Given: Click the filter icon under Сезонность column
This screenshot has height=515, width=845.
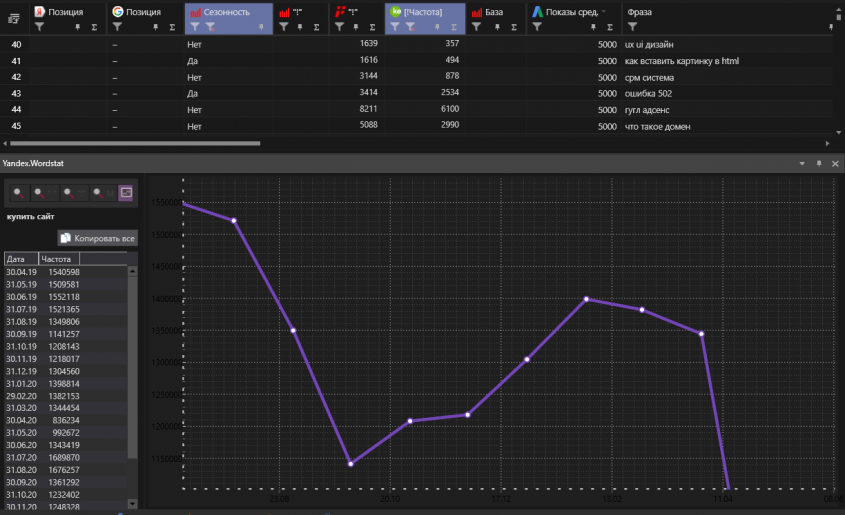Looking at the screenshot, I should click(195, 28).
